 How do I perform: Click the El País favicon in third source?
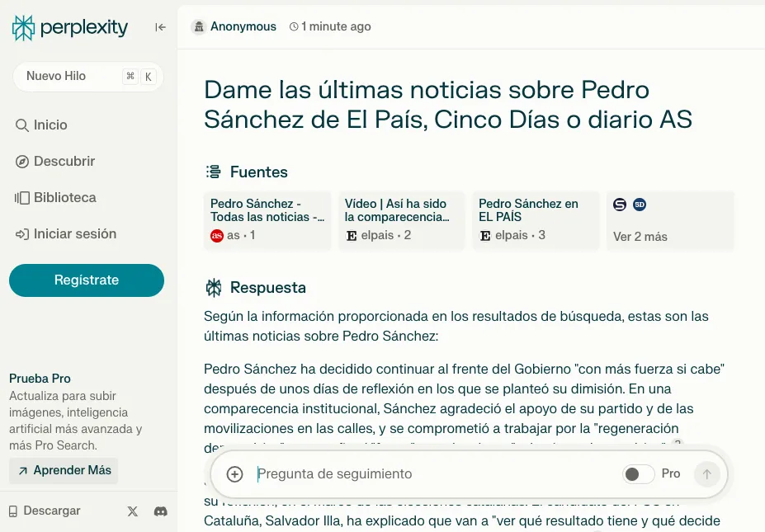click(x=485, y=236)
